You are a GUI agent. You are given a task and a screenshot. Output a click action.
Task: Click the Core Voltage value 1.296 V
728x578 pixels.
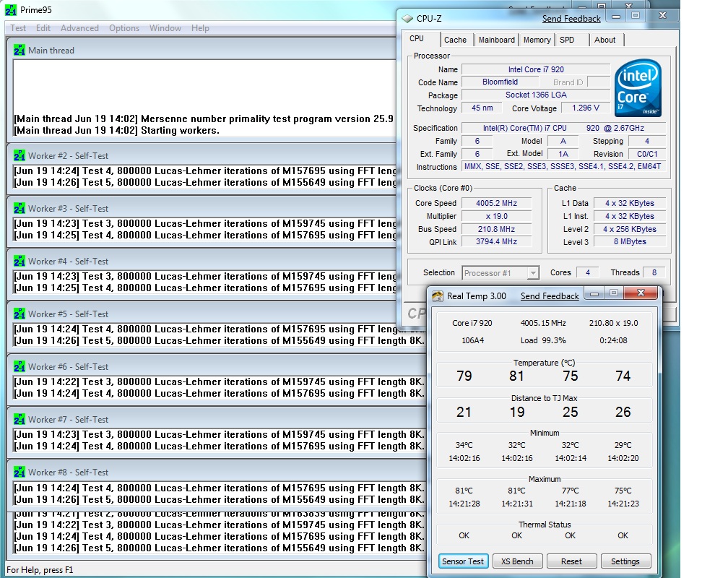[586, 108]
